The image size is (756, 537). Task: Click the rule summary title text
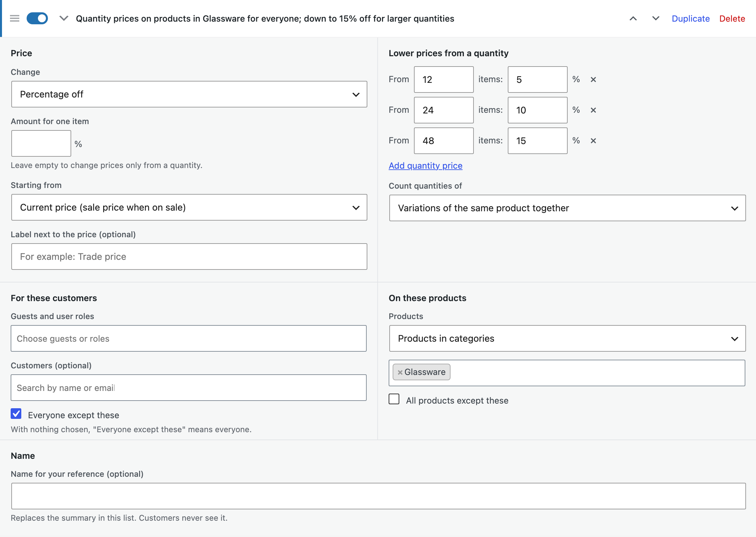(x=265, y=19)
